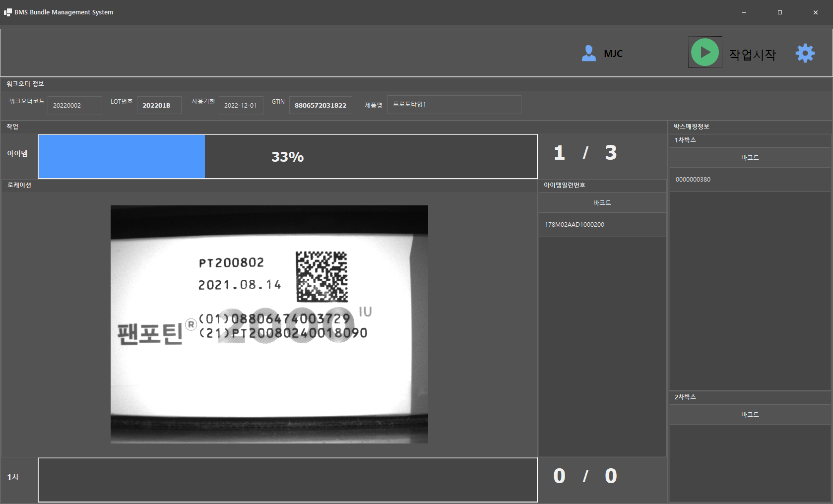Screen dimensions: 833x504
Task: Click the 1차박스 section label
Action: click(x=685, y=140)
